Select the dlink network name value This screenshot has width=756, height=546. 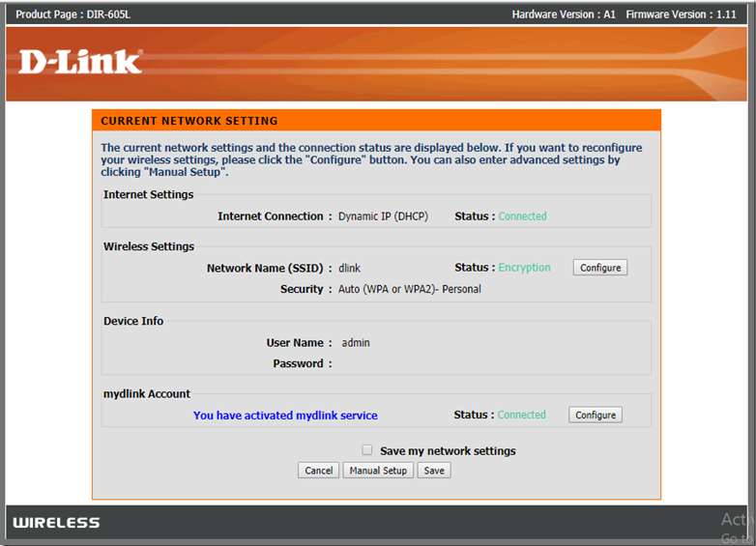[x=349, y=268]
